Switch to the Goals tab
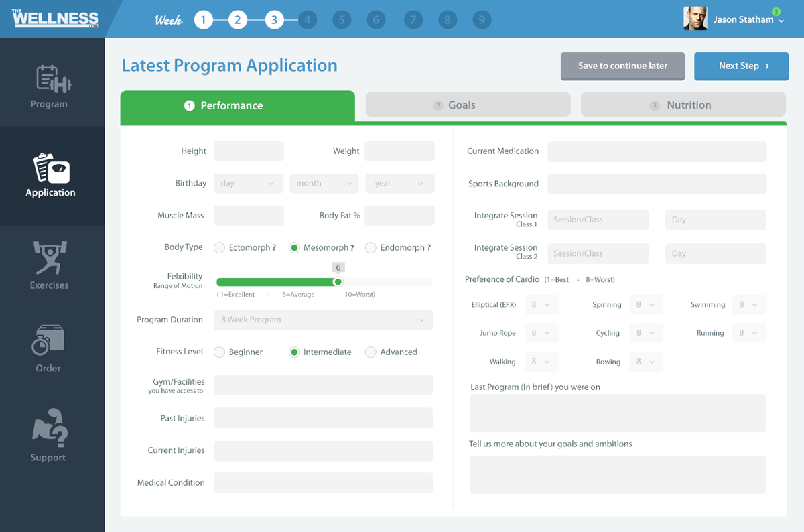Viewport: 804px width, 532px height. click(468, 105)
